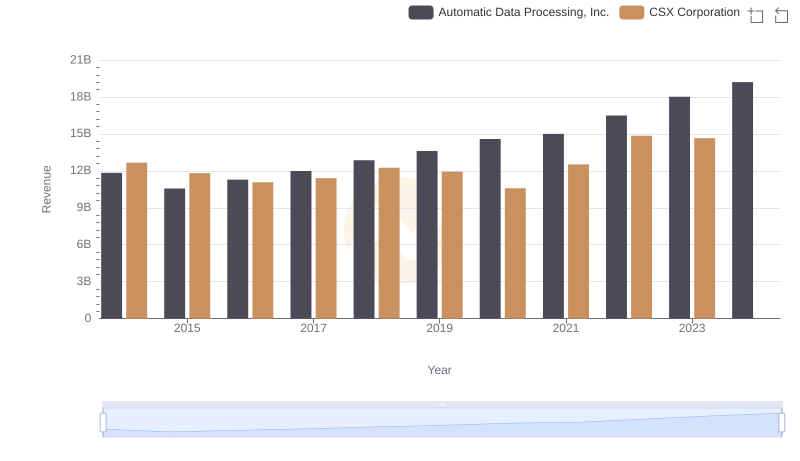The height and width of the screenshot is (461, 800).
Task: Click the 2020 Automatic Data Processing bar
Action: point(490,228)
